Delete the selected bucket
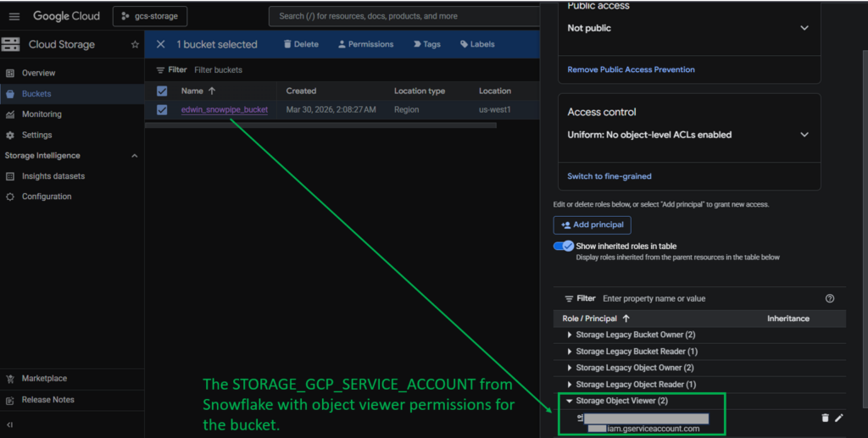The image size is (868, 438). pyautogui.click(x=301, y=44)
